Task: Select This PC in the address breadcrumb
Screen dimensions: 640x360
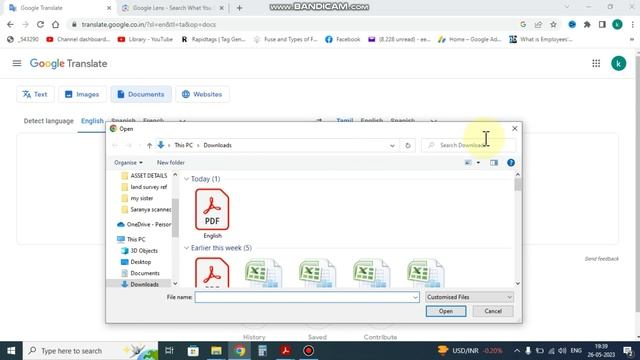Action: point(183,145)
